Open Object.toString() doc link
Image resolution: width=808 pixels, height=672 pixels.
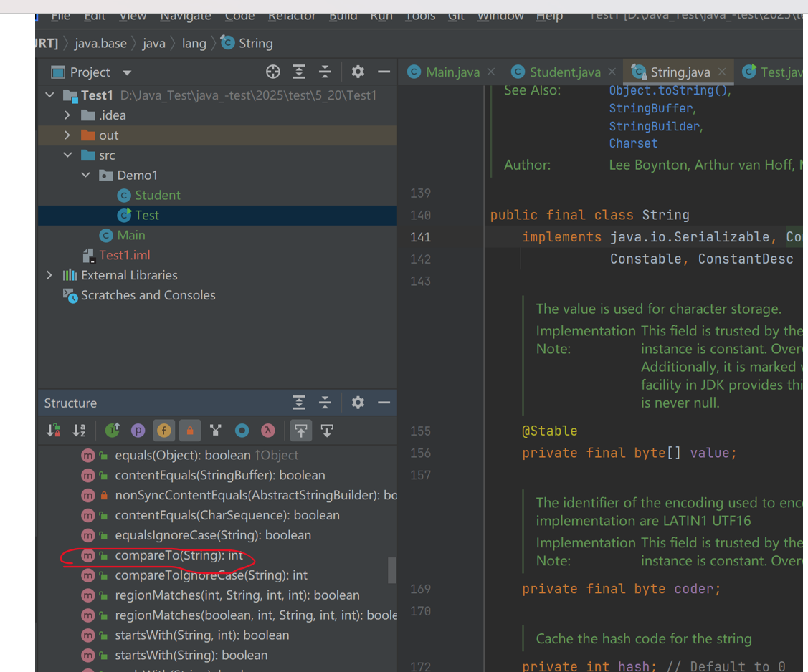670,91
